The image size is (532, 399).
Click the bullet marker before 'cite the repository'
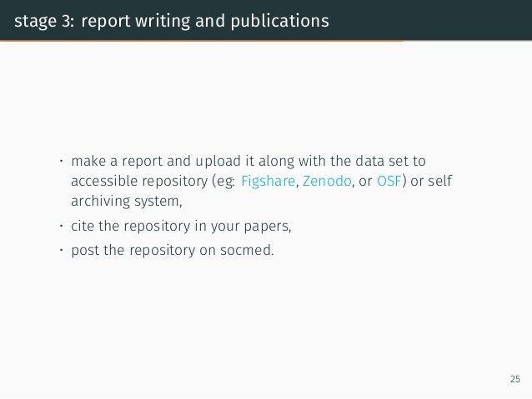click(x=62, y=226)
